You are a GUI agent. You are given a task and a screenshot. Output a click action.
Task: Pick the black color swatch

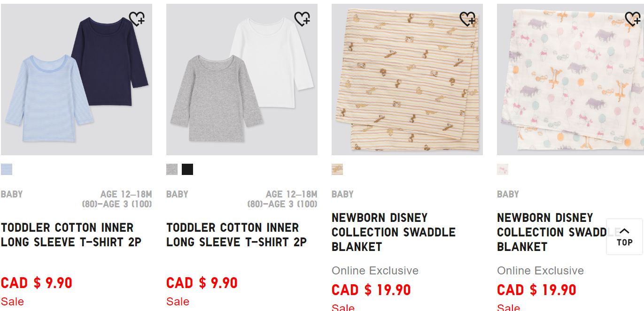tap(187, 169)
